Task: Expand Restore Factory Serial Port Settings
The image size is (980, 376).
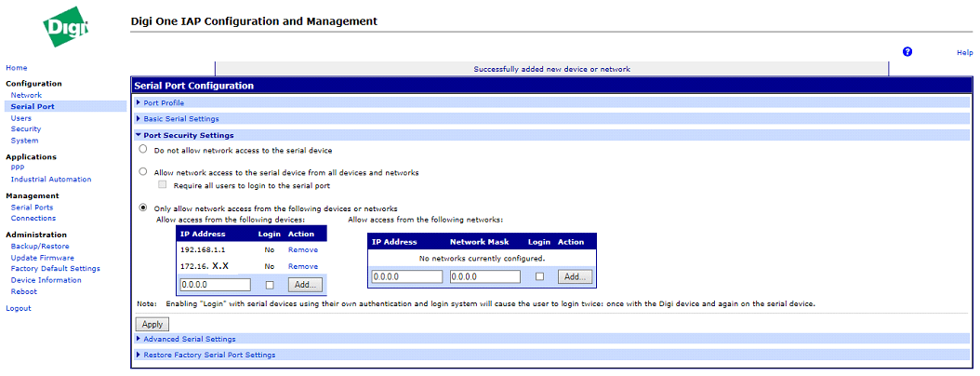Action: click(x=209, y=355)
